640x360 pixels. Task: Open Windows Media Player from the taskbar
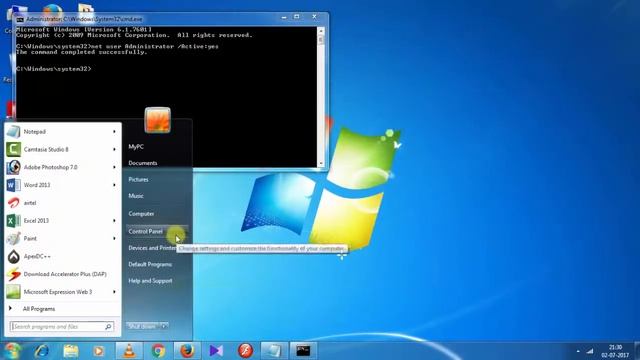click(x=98, y=351)
